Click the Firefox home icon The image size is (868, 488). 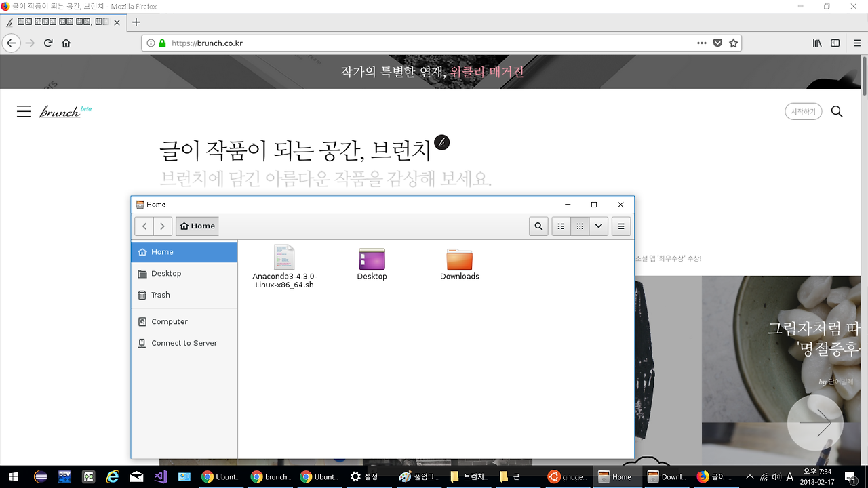[x=67, y=43]
